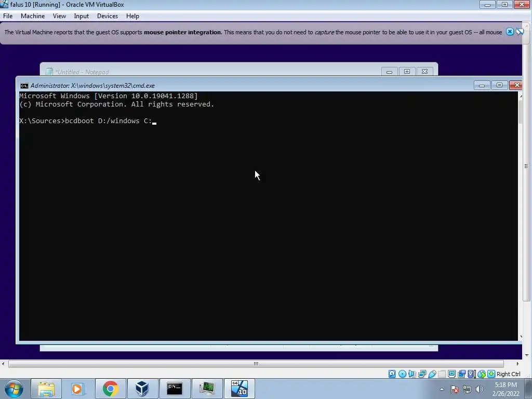Click the hard disk activity indicator icon
The image size is (532, 399).
pyautogui.click(x=392, y=374)
